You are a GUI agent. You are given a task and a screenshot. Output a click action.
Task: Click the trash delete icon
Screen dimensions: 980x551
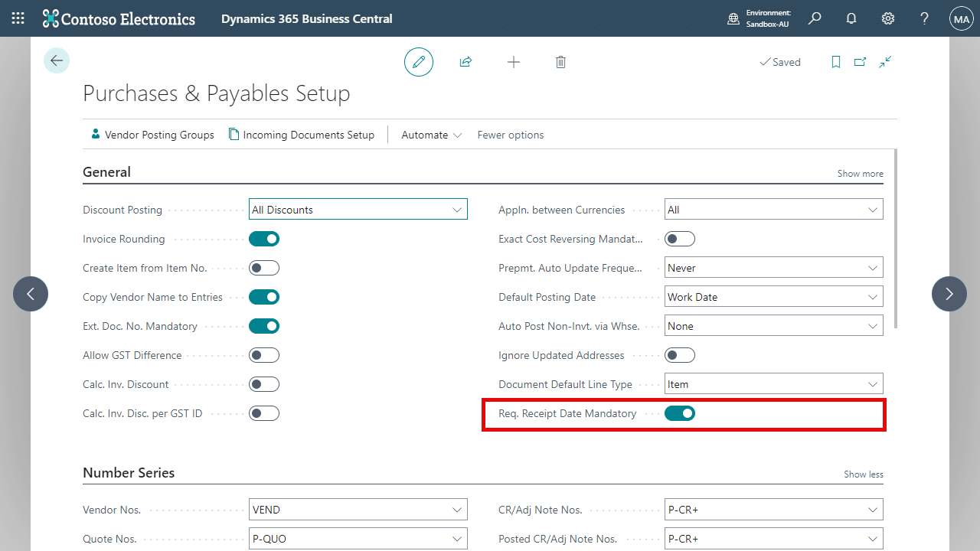pyautogui.click(x=560, y=62)
